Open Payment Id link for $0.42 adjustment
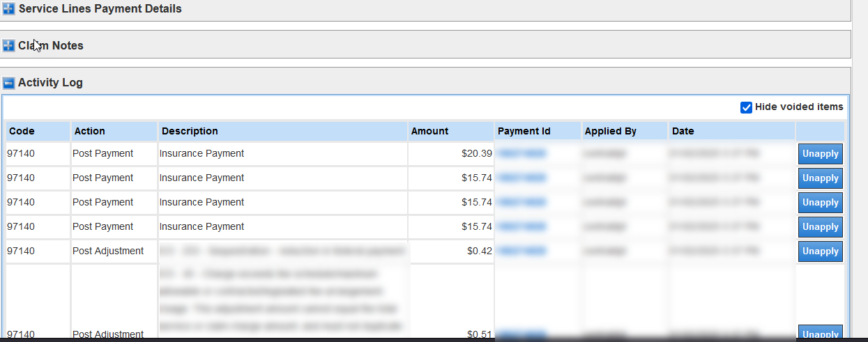This screenshot has height=342, width=868. [x=521, y=251]
